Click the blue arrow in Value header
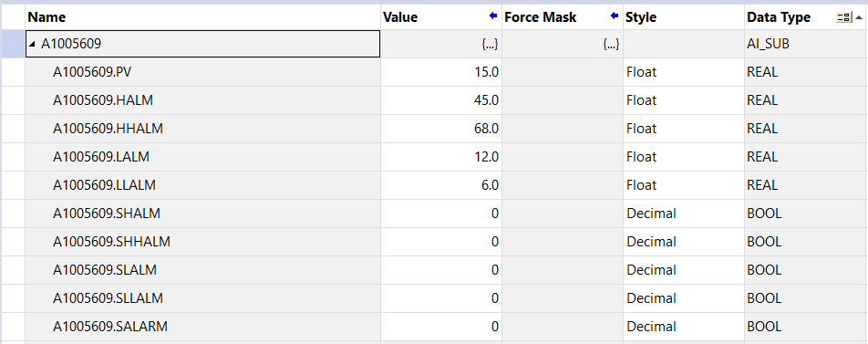The width and height of the screenshot is (868, 344). click(x=493, y=16)
